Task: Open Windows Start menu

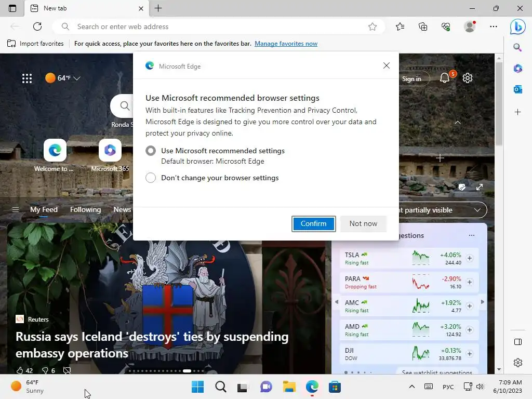Action: pyautogui.click(x=197, y=387)
